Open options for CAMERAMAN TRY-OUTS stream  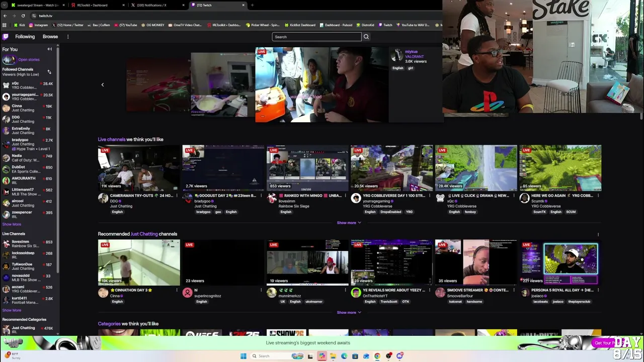pos(177,196)
